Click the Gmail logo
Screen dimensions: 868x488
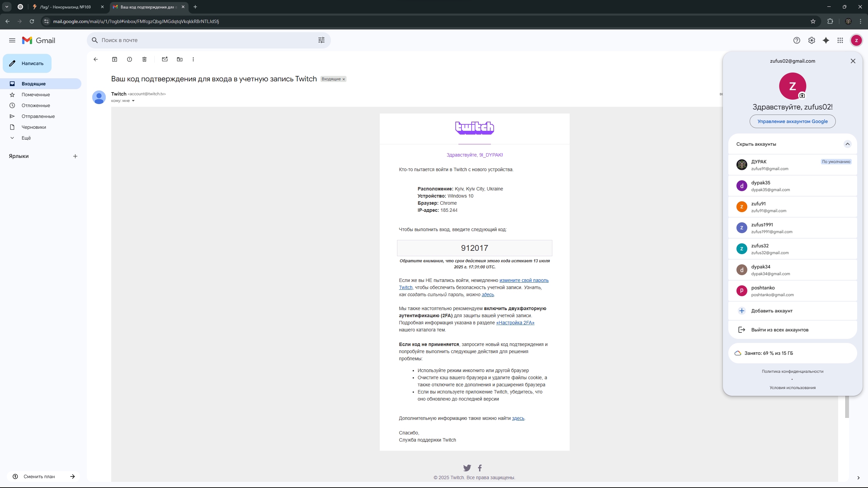coord(39,40)
